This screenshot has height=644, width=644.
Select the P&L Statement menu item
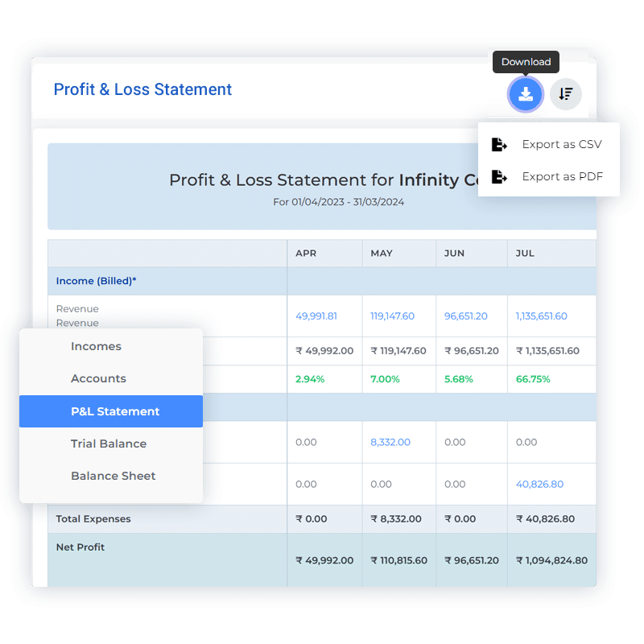click(115, 411)
